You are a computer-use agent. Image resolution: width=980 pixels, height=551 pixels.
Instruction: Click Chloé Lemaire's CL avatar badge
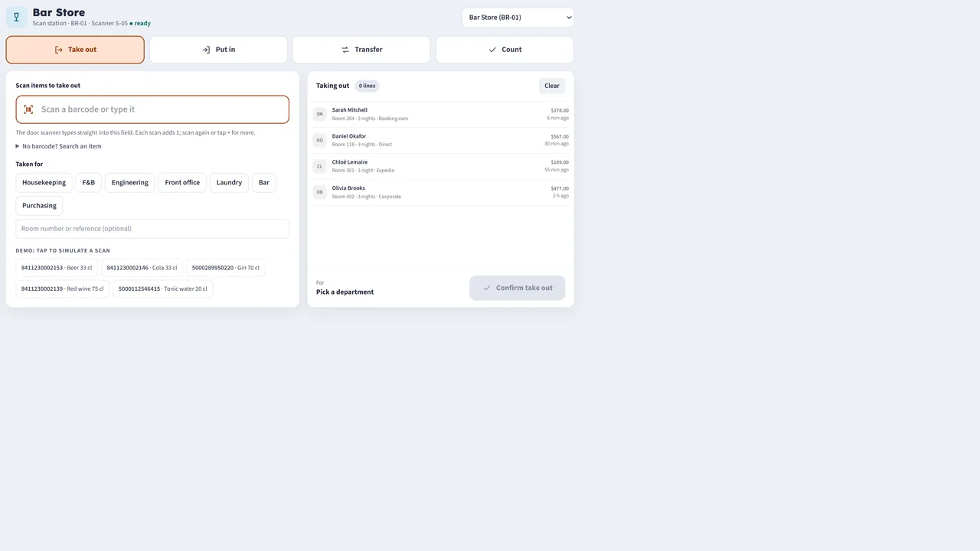(x=320, y=166)
